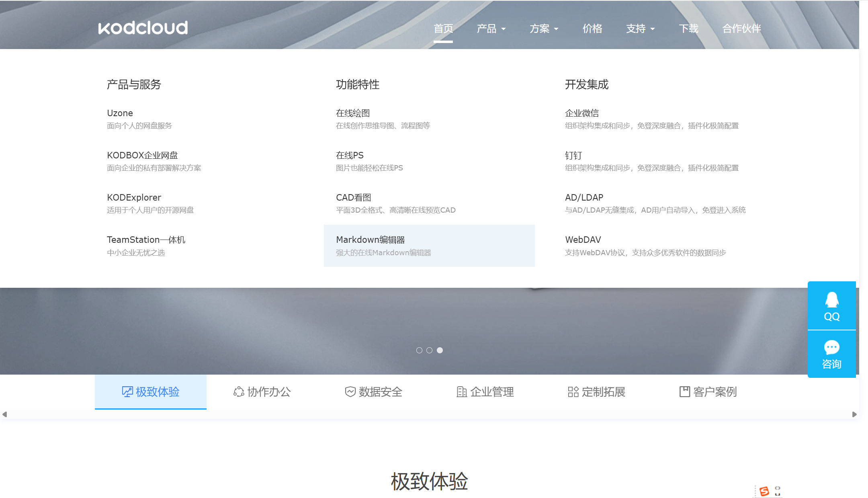The image size is (868, 498).
Task: Click the left carousel scroll arrow
Action: tap(5, 414)
